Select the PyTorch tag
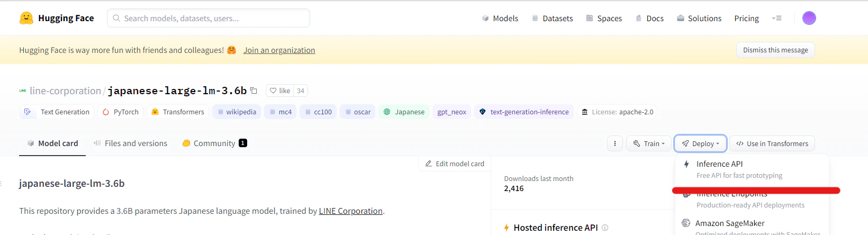 (120, 112)
